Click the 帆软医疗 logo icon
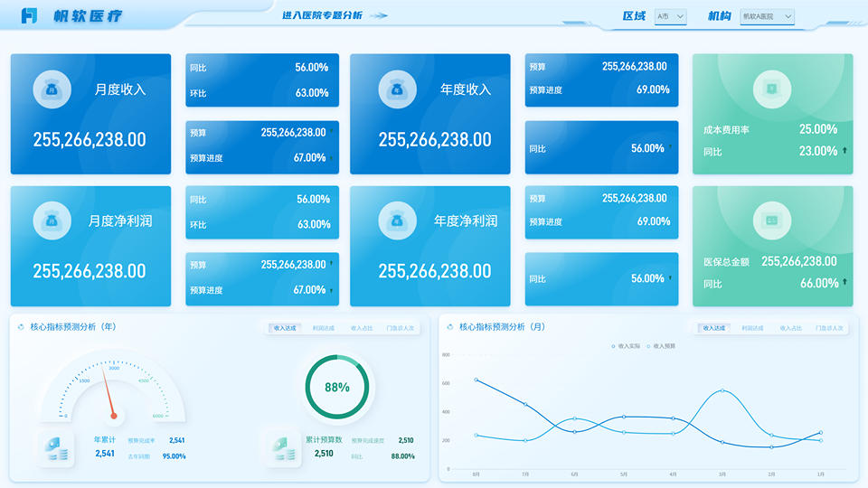 click(x=29, y=15)
